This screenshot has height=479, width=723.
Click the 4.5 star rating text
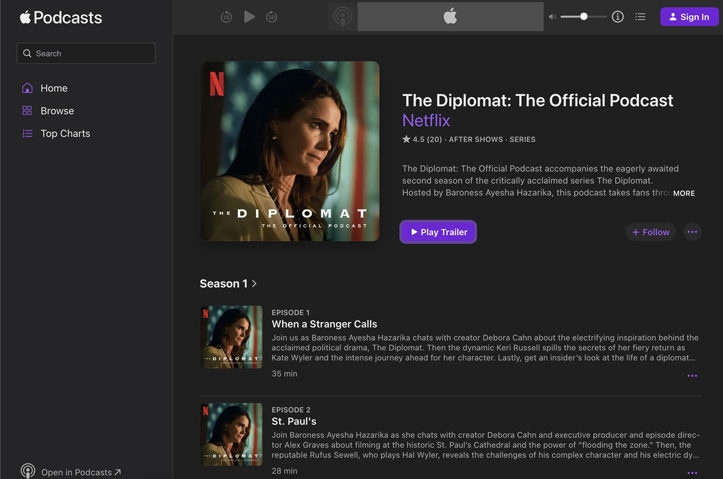pyautogui.click(x=422, y=139)
